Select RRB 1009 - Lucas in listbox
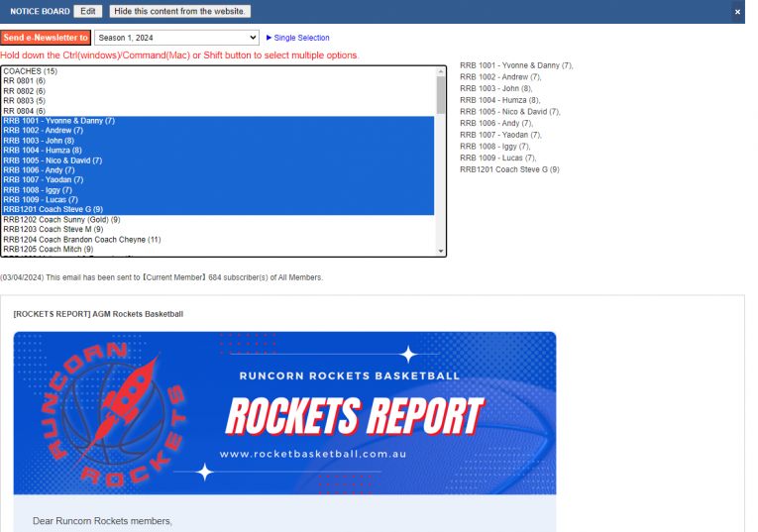 point(218,199)
